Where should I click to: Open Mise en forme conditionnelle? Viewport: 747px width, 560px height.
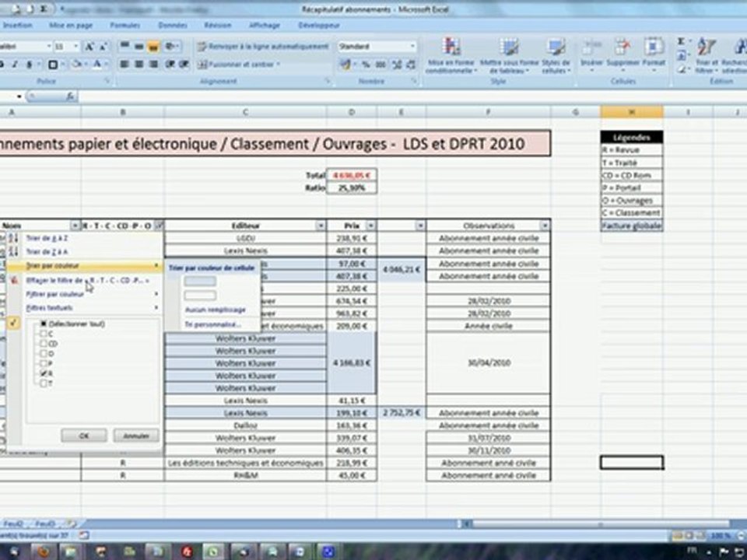point(451,56)
